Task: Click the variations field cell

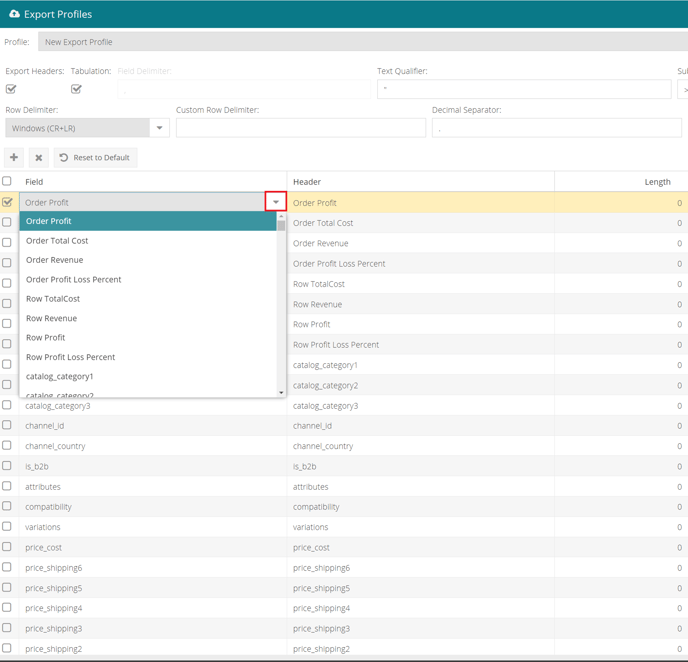Action: point(153,527)
